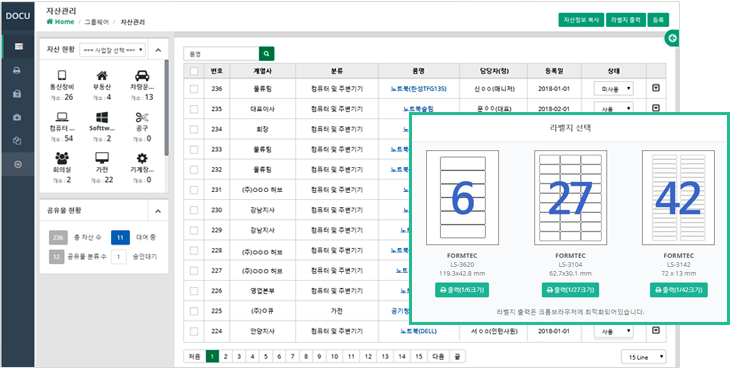The height and width of the screenshot is (369, 730).
Task: Select the LS-3104 27-label sheet thumbnail
Action: (x=570, y=198)
